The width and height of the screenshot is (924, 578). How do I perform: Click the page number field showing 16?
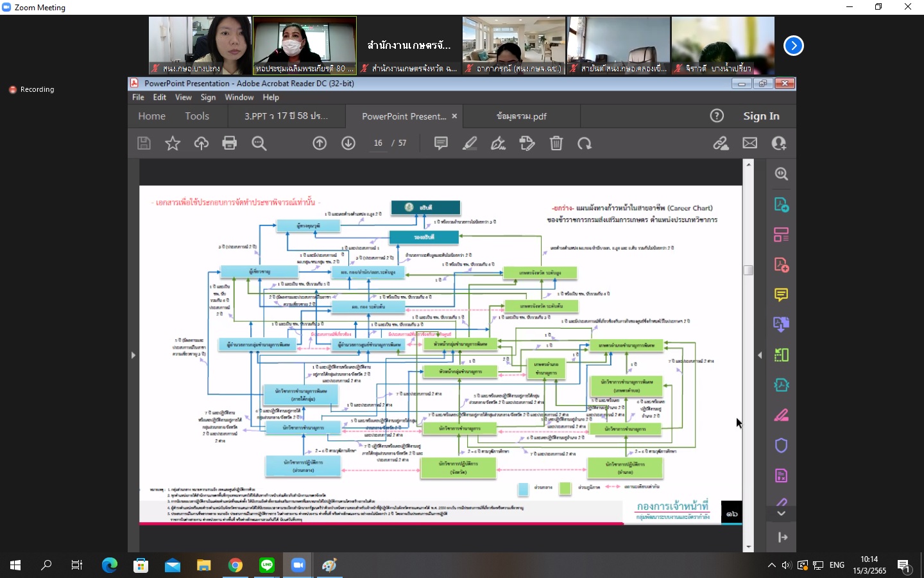point(378,143)
